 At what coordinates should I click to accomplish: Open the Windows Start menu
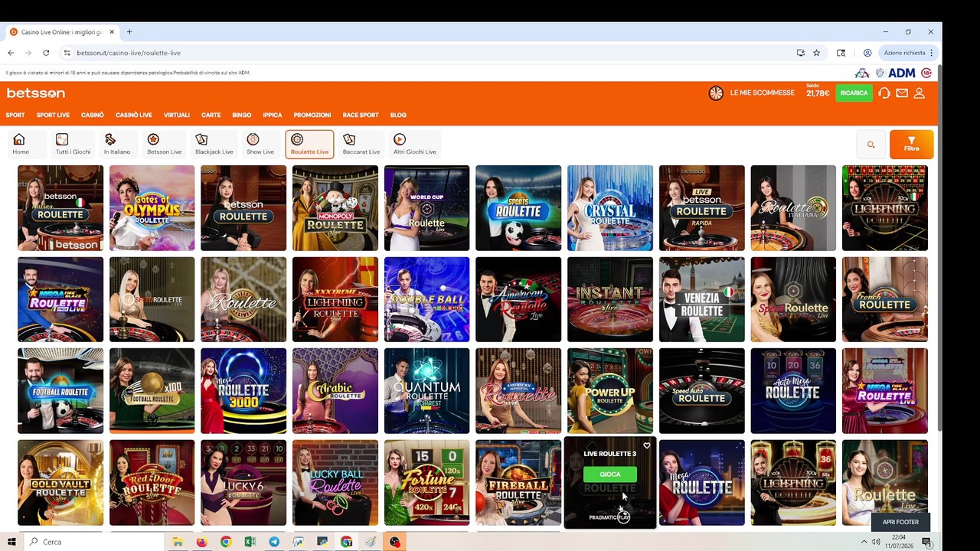pos(11,542)
